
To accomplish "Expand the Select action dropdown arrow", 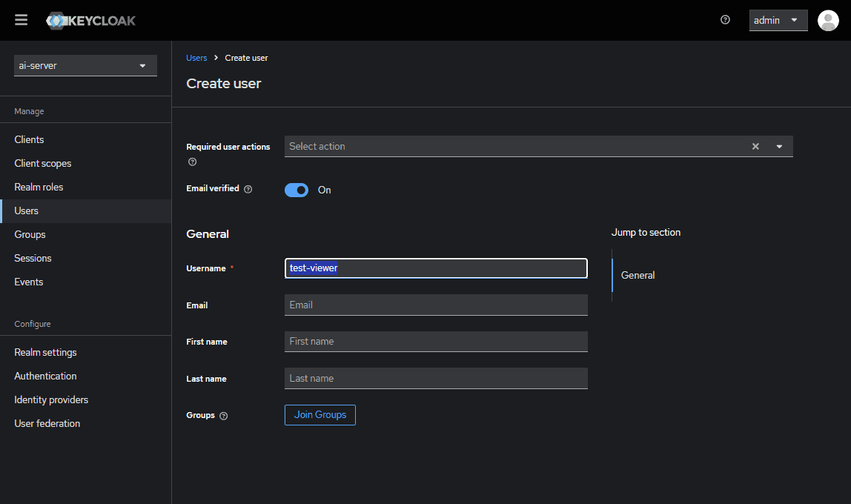I will pos(779,147).
